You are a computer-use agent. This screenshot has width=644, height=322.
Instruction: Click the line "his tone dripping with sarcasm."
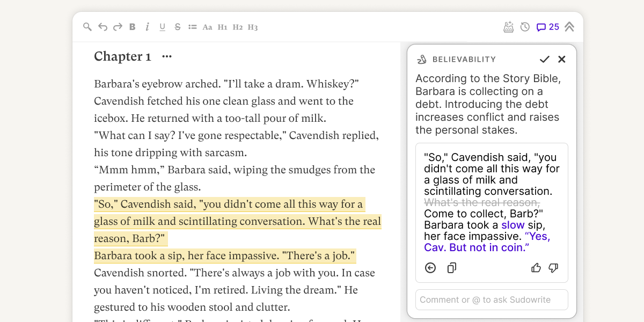coord(170,153)
